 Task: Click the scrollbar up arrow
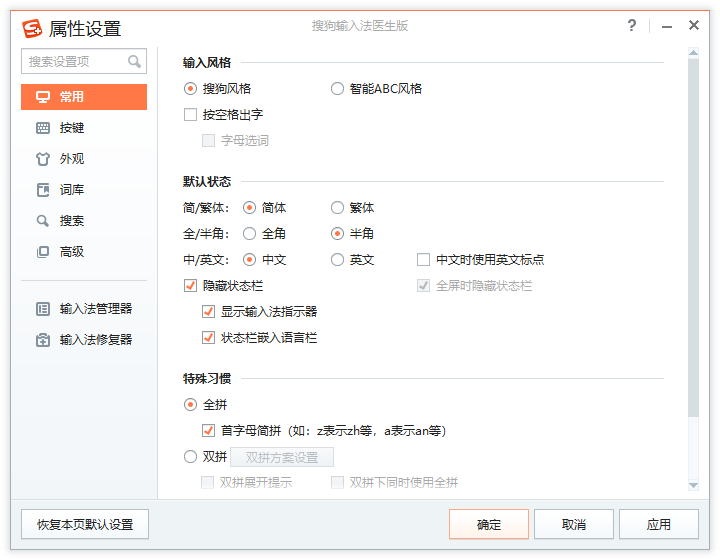pyautogui.click(x=693, y=53)
